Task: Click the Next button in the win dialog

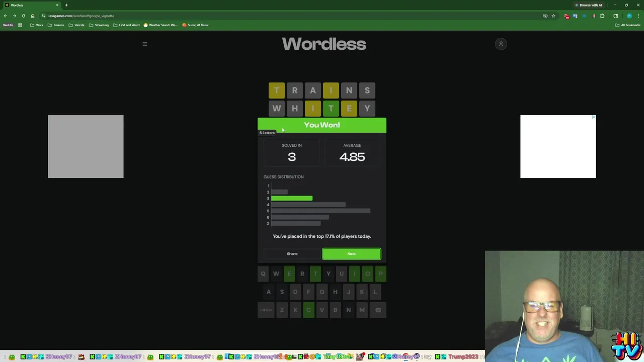Action: click(352, 254)
